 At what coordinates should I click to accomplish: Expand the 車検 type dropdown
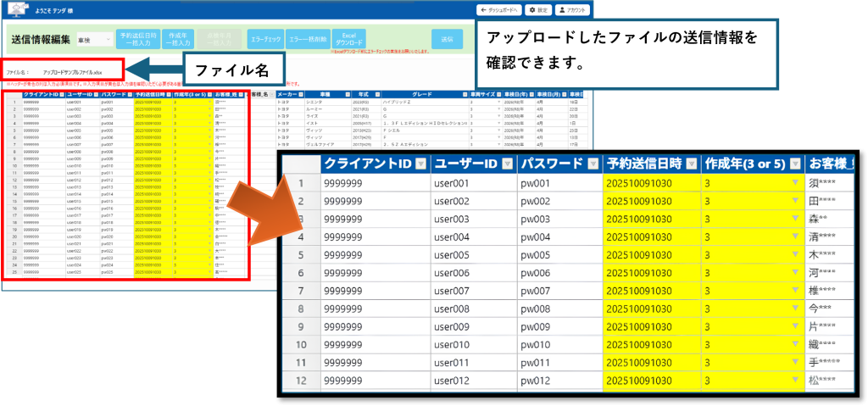(95, 40)
